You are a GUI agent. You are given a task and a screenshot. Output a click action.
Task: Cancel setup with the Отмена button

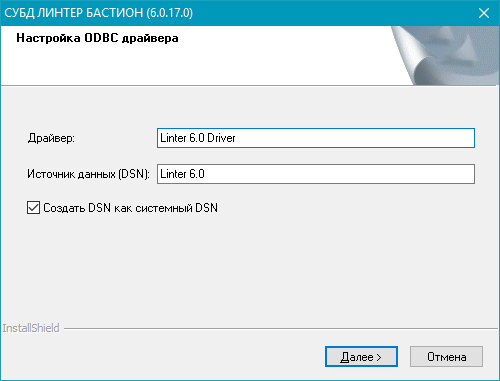click(446, 357)
